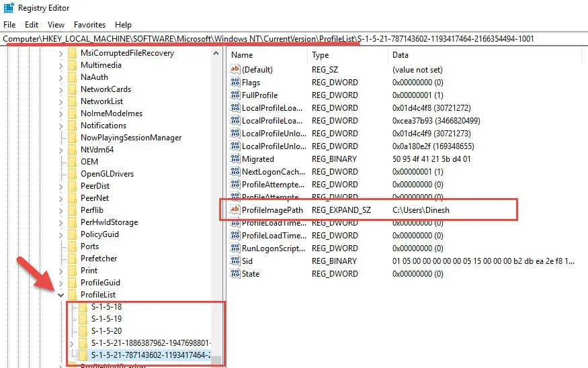Expand the Notifications key

(60, 126)
